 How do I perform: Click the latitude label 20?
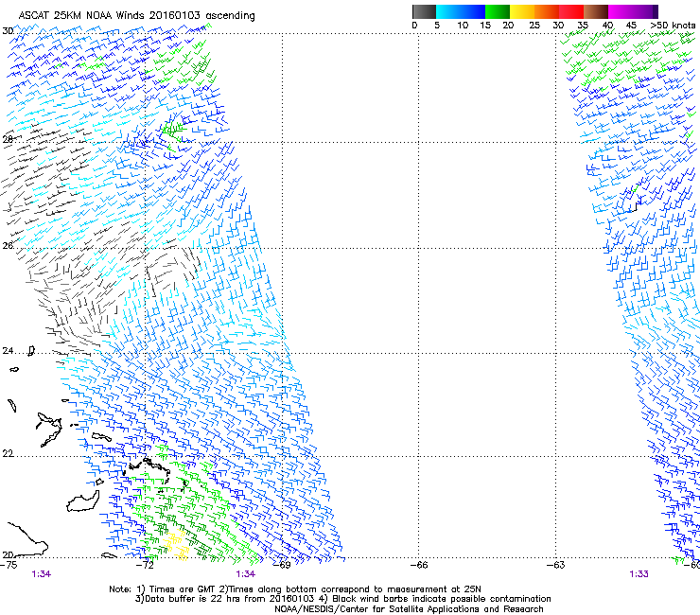[x=8, y=554]
